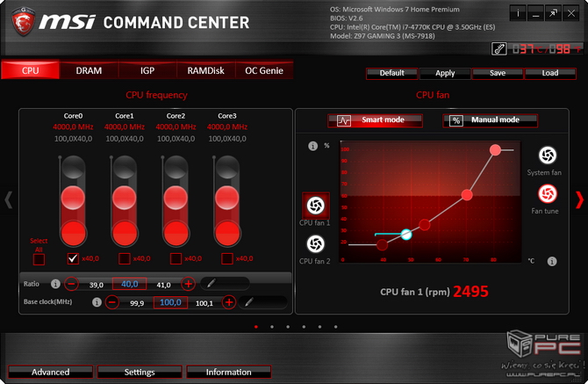Decrease the Base clock with the minus button
Viewport: 588px width, 384px height.
click(x=112, y=301)
